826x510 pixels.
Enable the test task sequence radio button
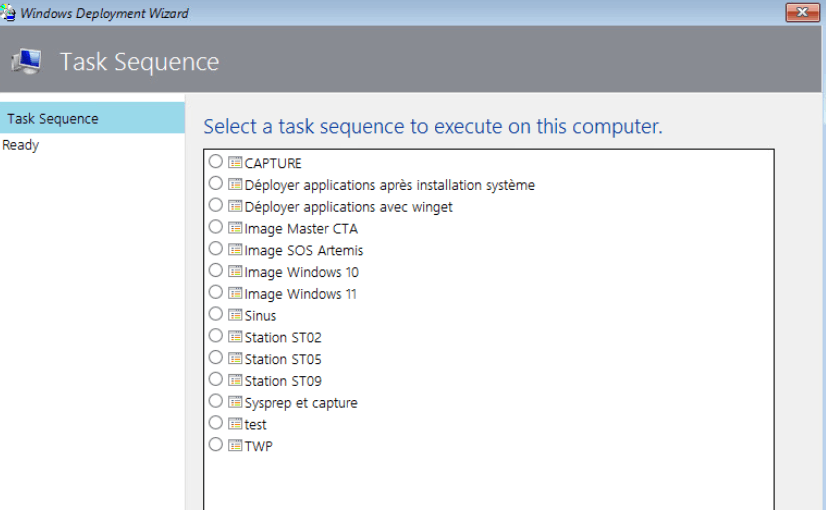(x=216, y=424)
